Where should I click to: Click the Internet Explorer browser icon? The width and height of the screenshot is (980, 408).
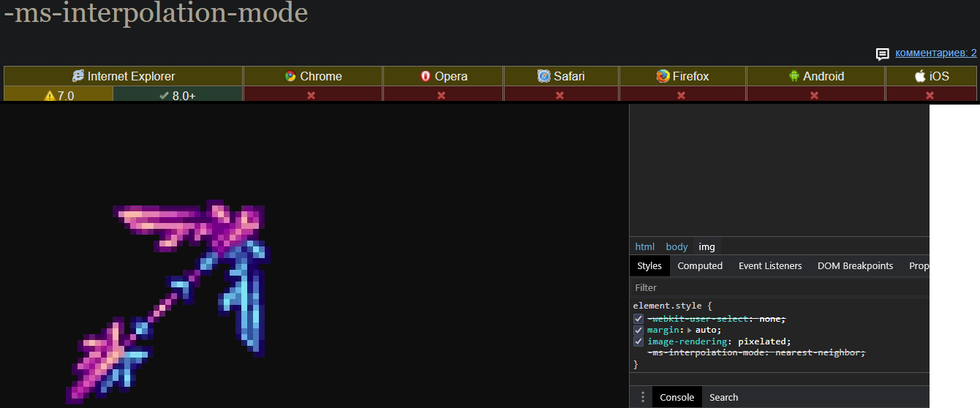pyautogui.click(x=78, y=76)
